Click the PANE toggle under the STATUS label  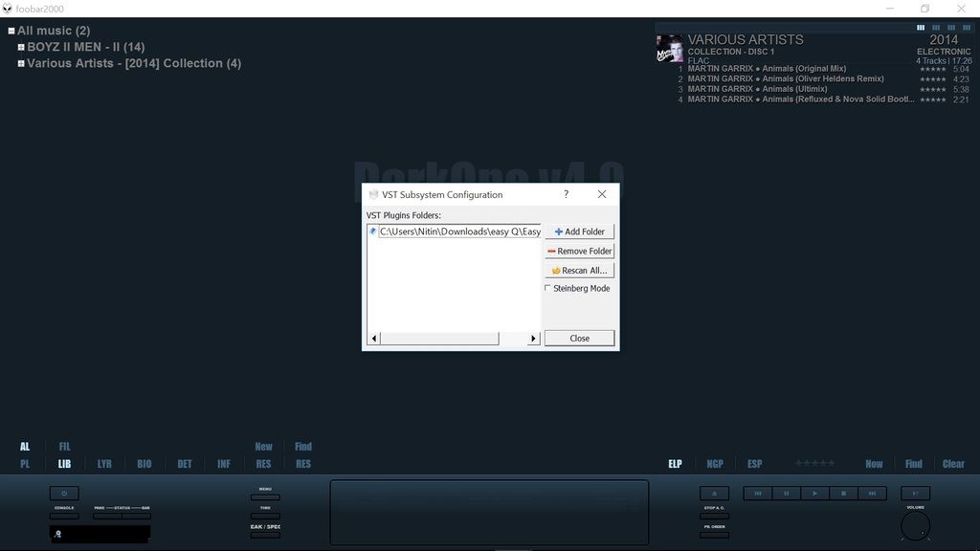[x=107, y=517]
